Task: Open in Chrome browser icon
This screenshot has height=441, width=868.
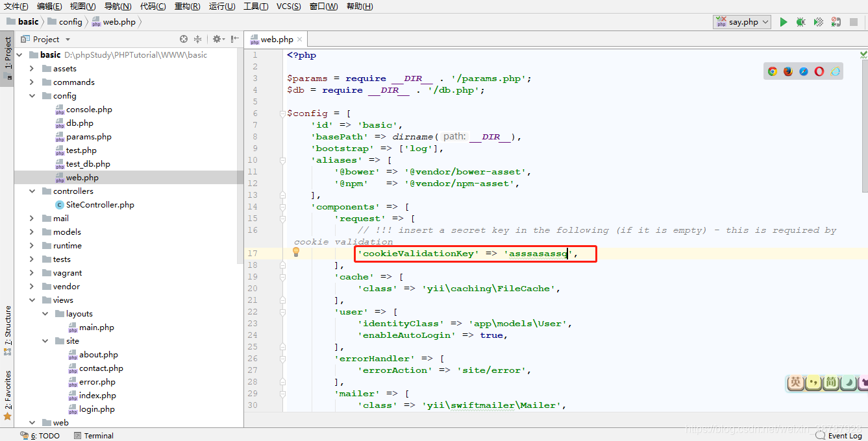Action: pos(773,71)
